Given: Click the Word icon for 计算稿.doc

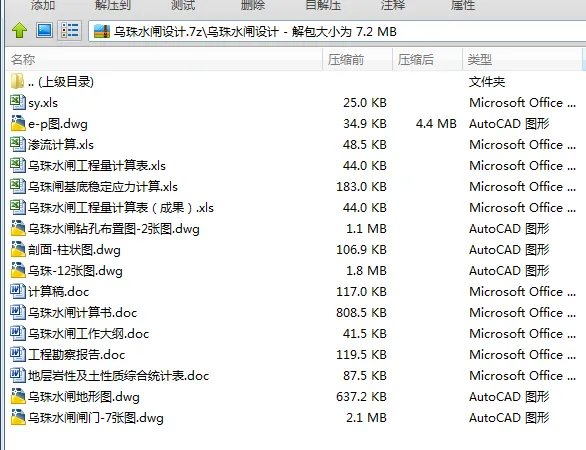Looking at the screenshot, I should pos(18,291).
